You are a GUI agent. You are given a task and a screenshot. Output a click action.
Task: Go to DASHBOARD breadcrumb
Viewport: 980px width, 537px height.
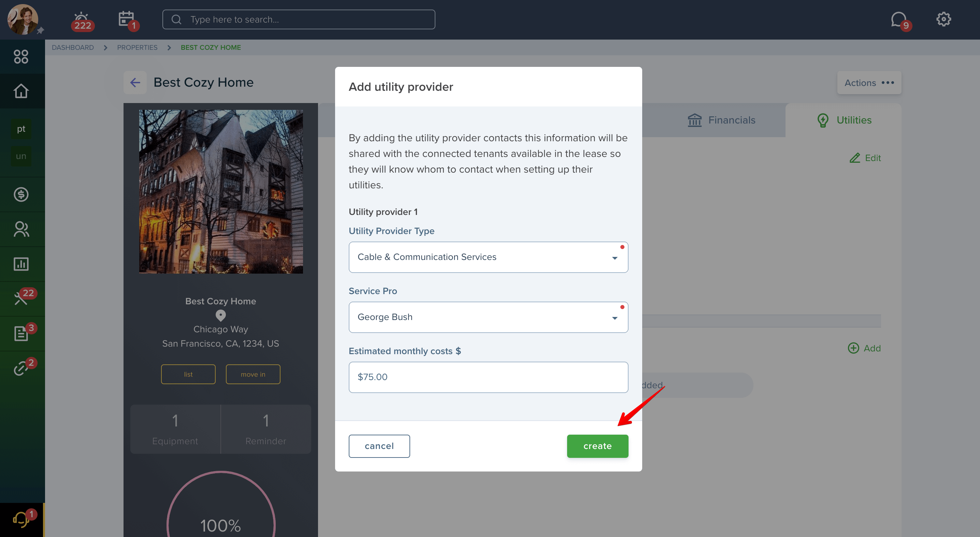click(73, 47)
